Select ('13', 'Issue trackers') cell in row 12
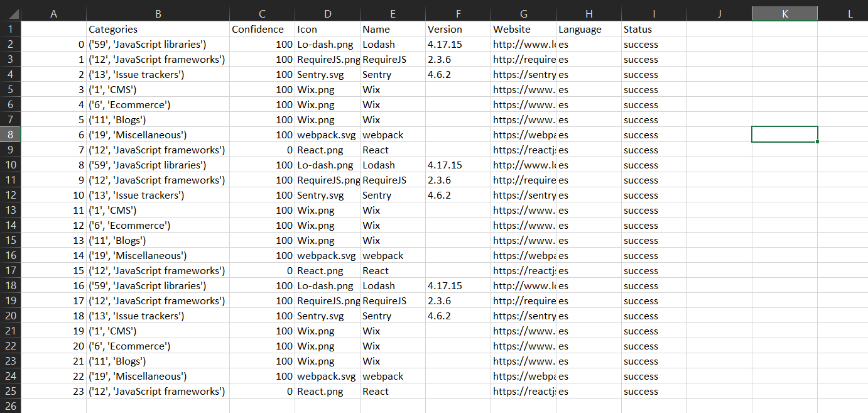The width and height of the screenshot is (868, 413). point(158,195)
